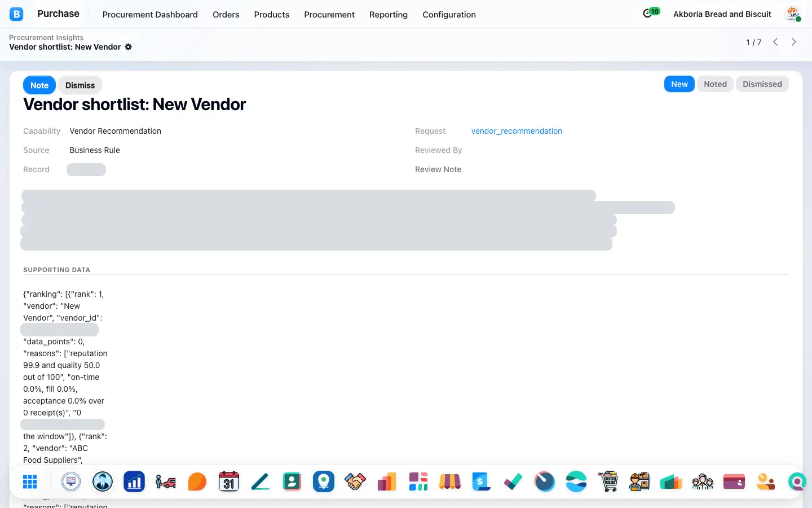Set status to Dismissed
Viewport: 812px width, 508px height.
pos(762,84)
